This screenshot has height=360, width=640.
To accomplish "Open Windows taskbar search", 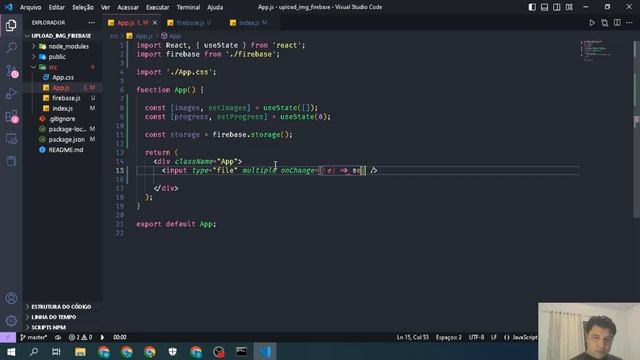I will coord(34,351).
